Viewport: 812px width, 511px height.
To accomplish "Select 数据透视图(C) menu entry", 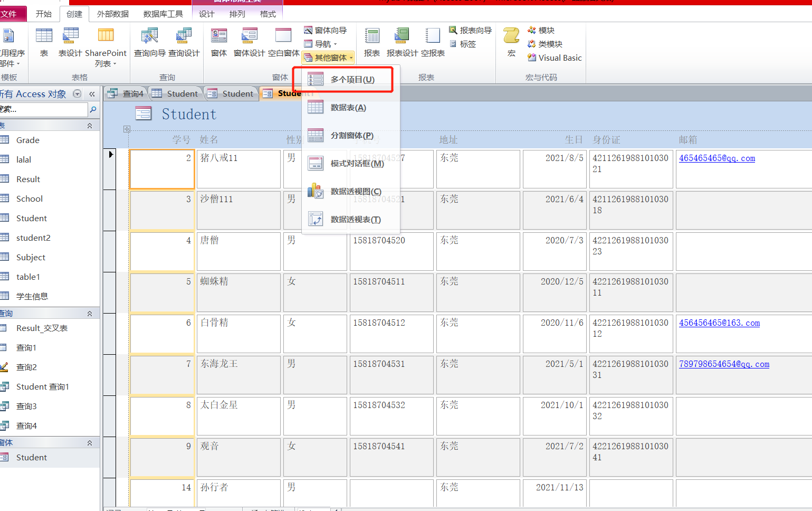I will pyautogui.click(x=355, y=192).
